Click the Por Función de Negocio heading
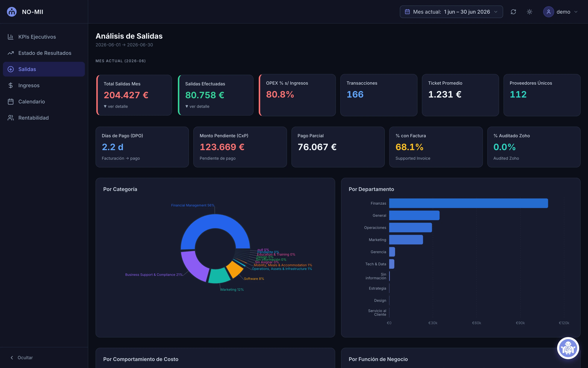Screen dimensions: 588x368 (378, 359)
